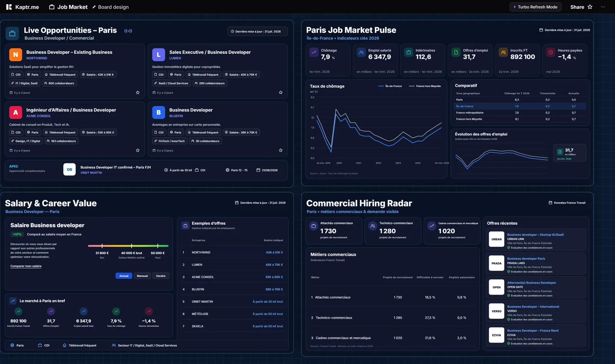Screen dimensions: 615x364
Task: Click the Chômage trend icon
Action: point(314,52)
